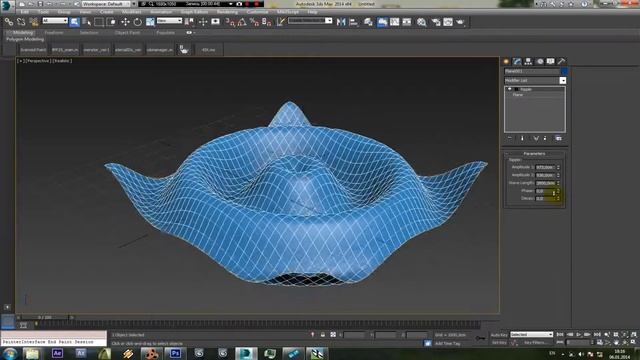The image size is (640, 360).
Task: Open the Modifier List dropdown
Action: (535, 80)
